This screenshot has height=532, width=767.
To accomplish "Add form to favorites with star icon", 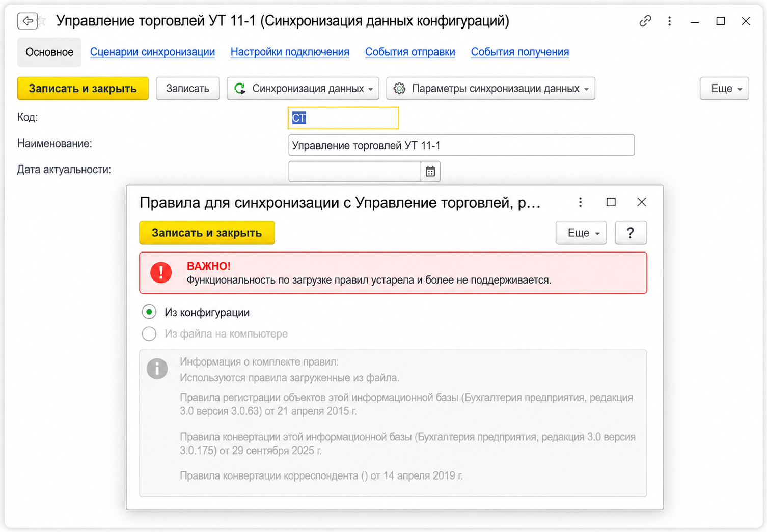I will click(42, 21).
